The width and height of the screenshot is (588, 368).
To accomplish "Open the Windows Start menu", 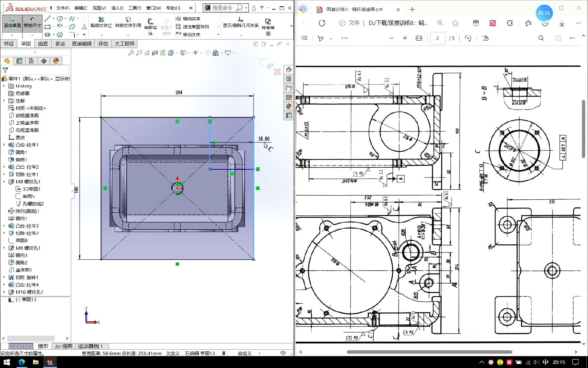I will click(x=7, y=362).
